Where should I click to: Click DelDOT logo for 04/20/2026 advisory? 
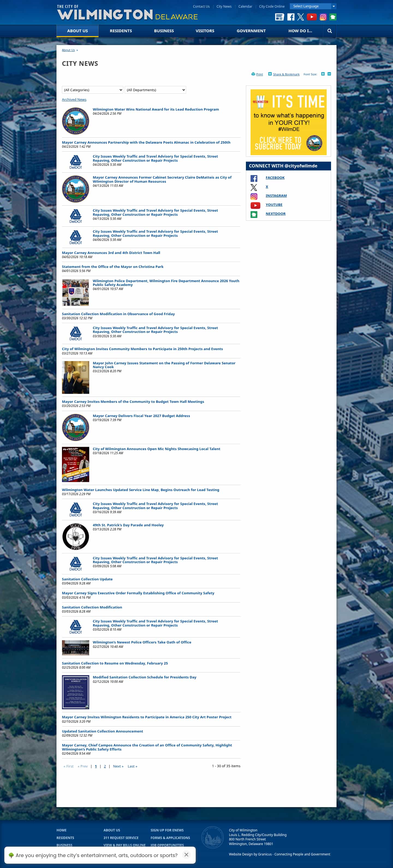(x=75, y=162)
